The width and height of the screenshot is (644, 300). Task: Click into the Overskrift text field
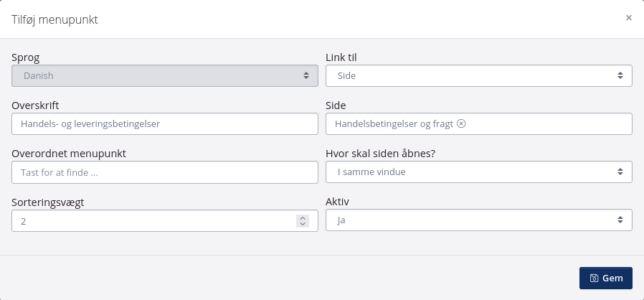(165, 123)
